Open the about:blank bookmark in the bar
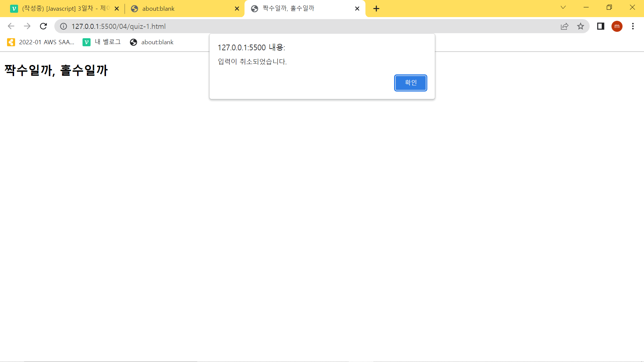 pos(152,42)
